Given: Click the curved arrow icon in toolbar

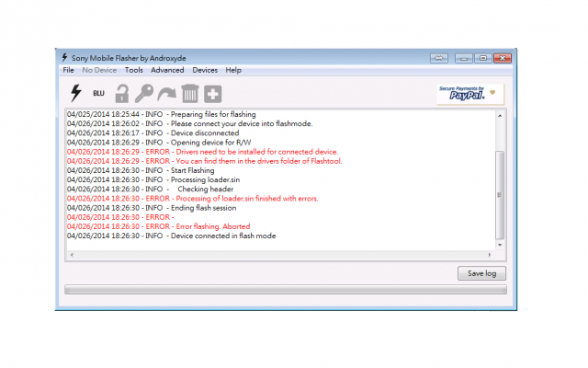Looking at the screenshot, I should coord(167,94).
